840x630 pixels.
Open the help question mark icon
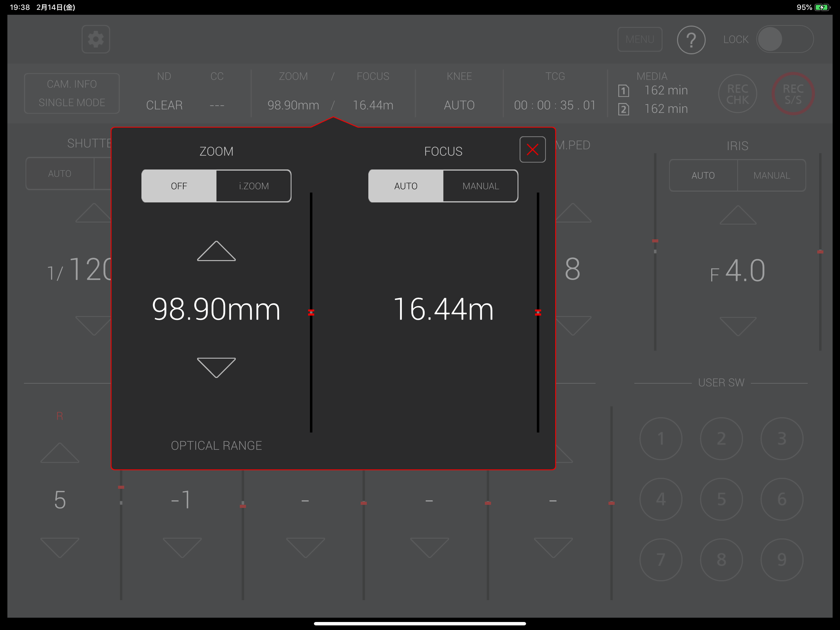point(691,39)
